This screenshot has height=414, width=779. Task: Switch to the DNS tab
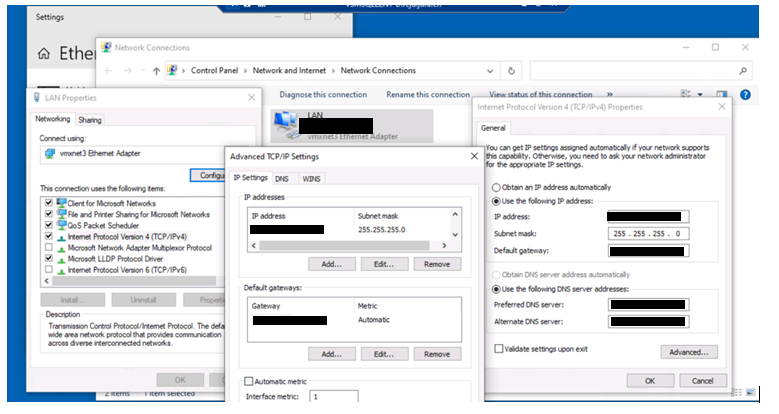pyautogui.click(x=281, y=178)
